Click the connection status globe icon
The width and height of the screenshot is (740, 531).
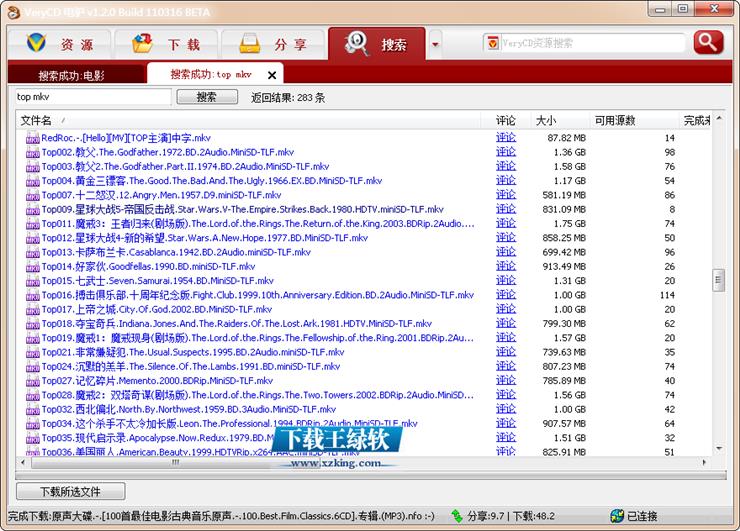(616, 516)
